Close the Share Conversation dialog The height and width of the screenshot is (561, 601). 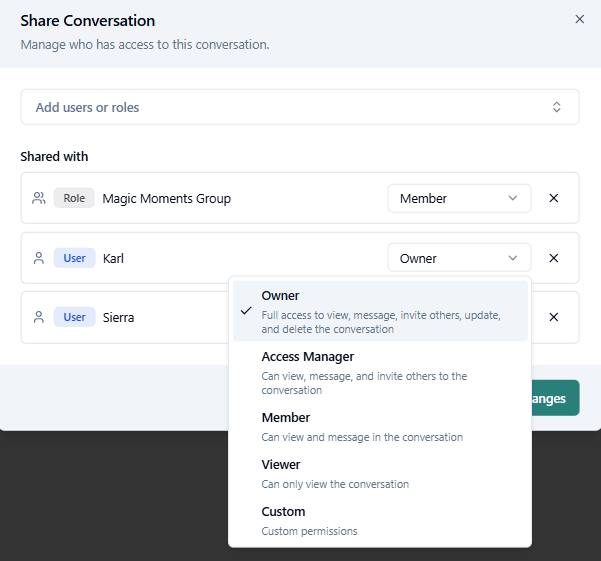tap(579, 19)
